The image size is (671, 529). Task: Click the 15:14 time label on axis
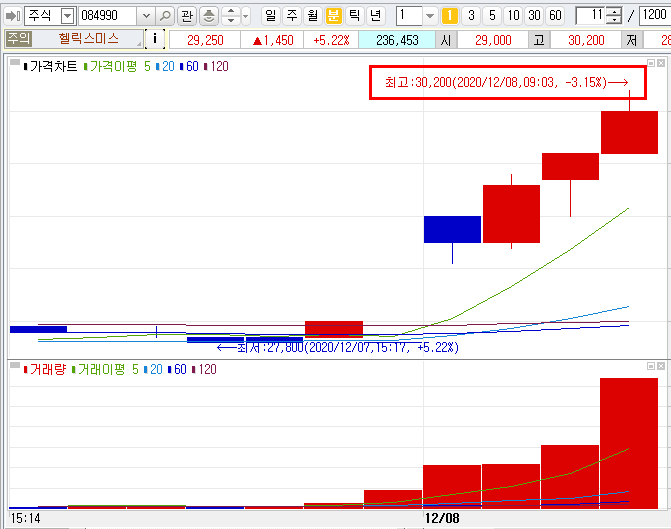(25, 518)
